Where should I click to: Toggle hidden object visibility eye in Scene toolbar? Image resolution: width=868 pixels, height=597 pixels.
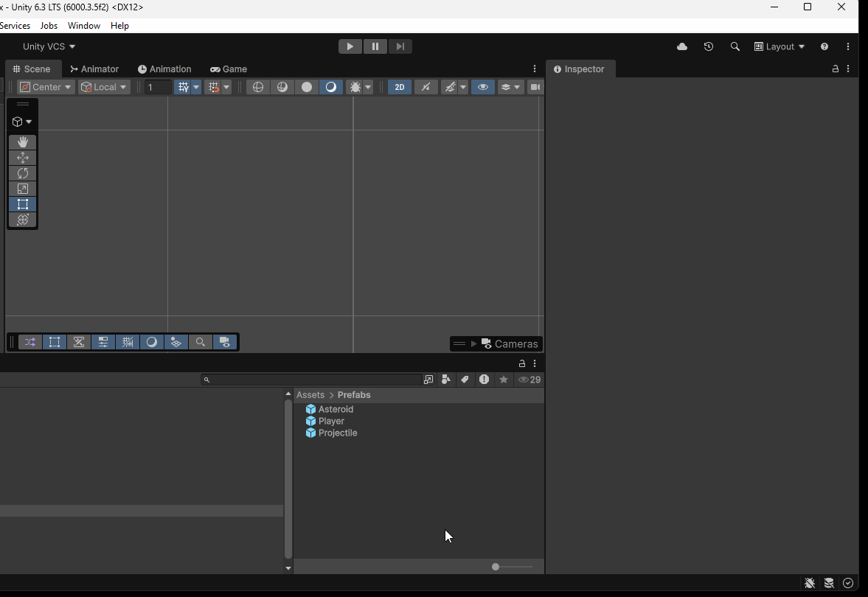tap(483, 87)
